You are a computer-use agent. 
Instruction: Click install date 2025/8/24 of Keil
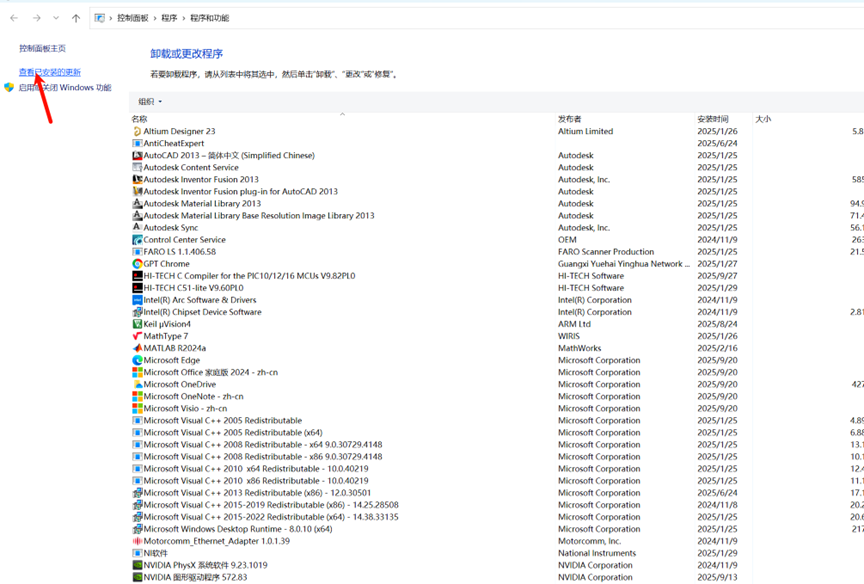pyautogui.click(x=717, y=324)
